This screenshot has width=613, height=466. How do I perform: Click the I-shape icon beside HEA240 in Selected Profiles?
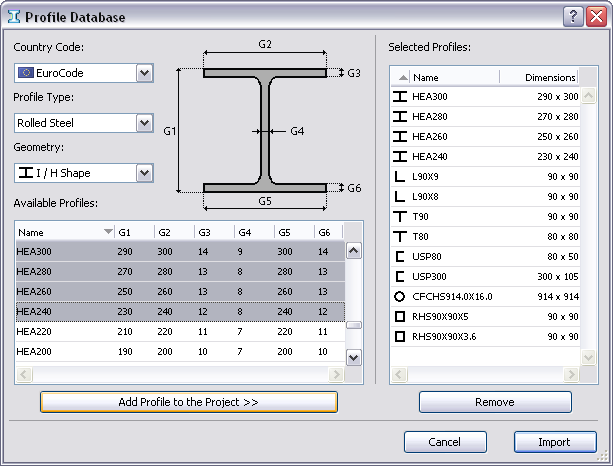click(x=400, y=157)
